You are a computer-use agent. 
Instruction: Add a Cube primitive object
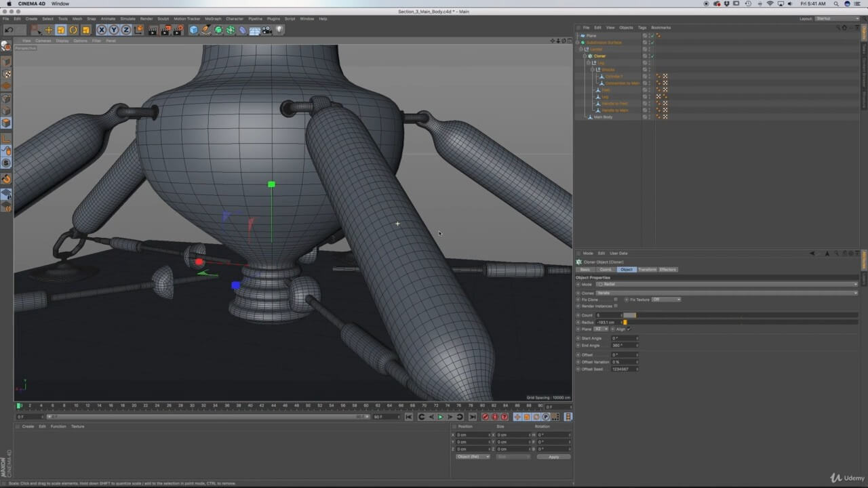194,30
